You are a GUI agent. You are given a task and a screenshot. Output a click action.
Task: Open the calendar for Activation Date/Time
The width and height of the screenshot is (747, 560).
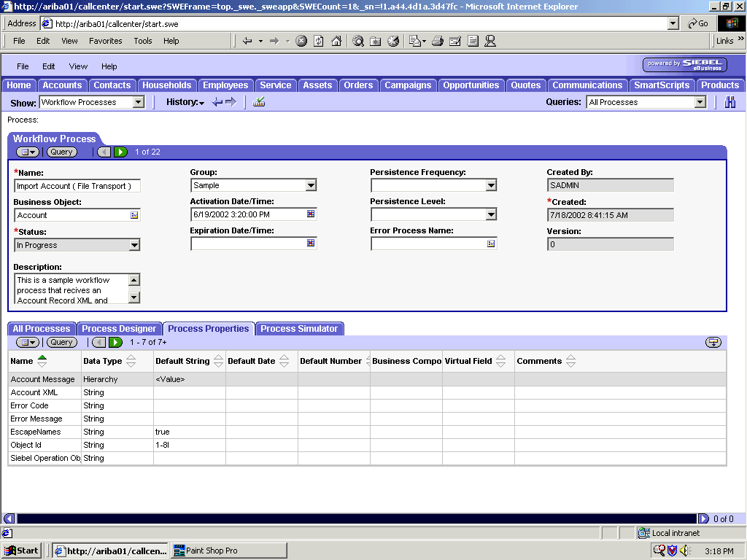click(309, 214)
